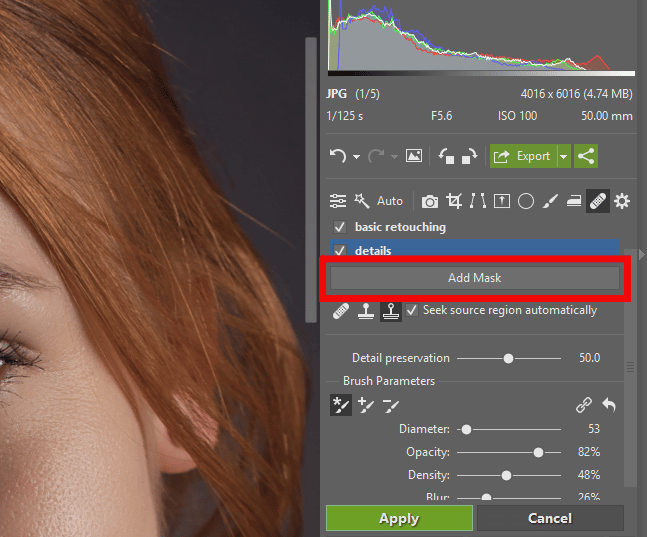The height and width of the screenshot is (537, 647).
Task: Click the green Apply button
Action: [x=399, y=518]
